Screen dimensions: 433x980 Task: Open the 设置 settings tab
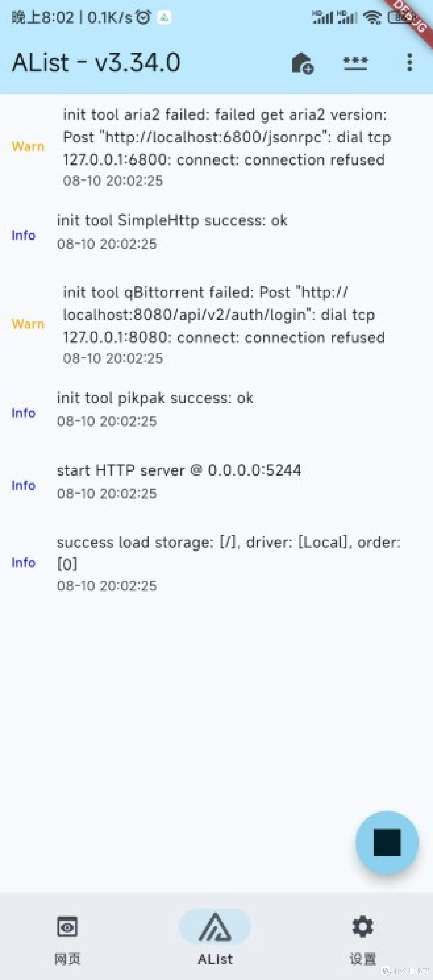[363, 939]
